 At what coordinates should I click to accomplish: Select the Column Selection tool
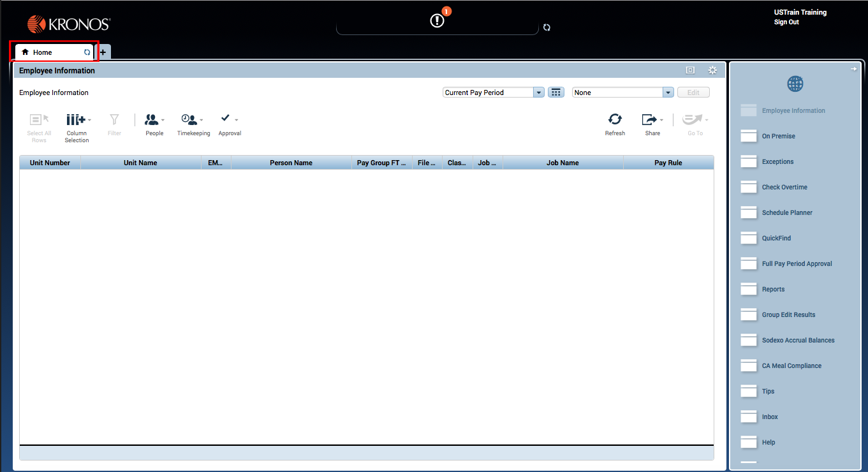pos(77,124)
